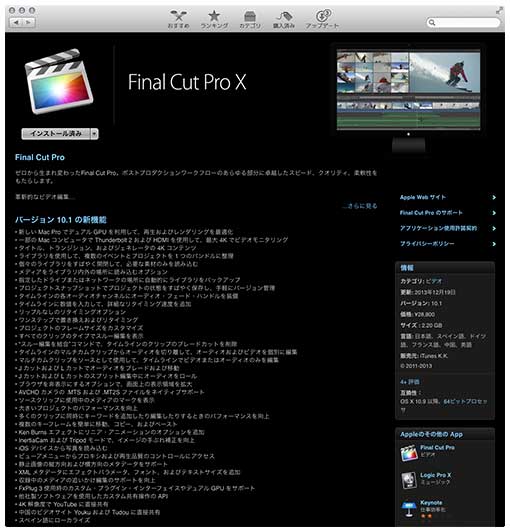Open アプリケーション使用許諾契約 license link
The width and height of the screenshot is (510, 532).
pos(438,228)
